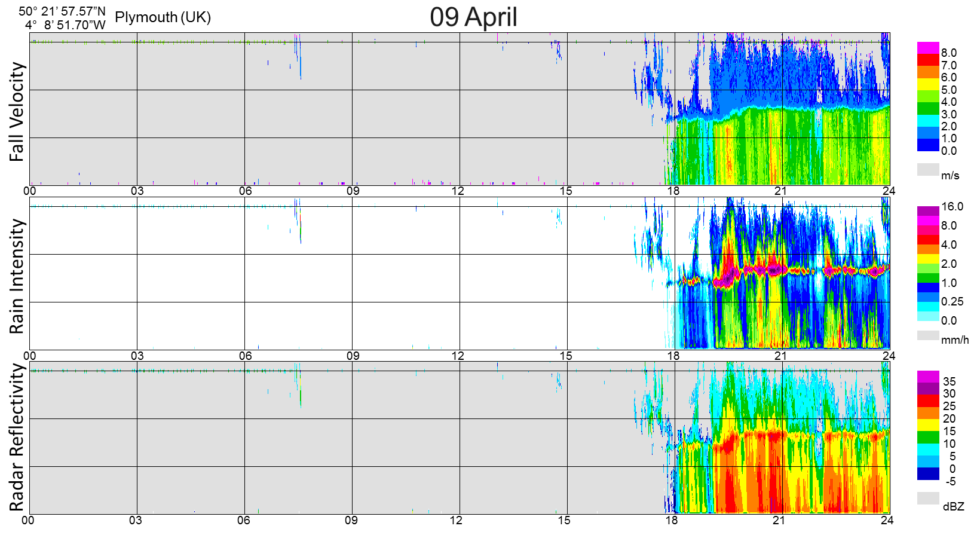980x538 pixels.
Task: Click hour 21 tick below Rain Intensity panel
Action: (780, 356)
